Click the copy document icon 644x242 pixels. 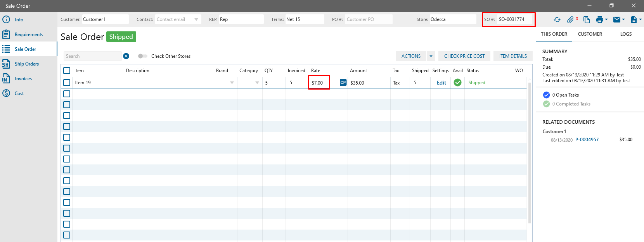pyautogui.click(x=587, y=20)
